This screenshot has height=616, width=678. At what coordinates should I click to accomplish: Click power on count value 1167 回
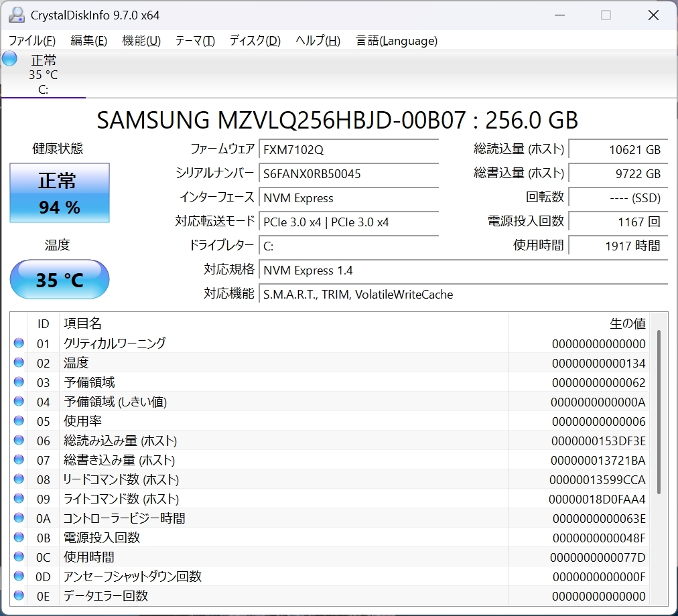pos(618,222)
